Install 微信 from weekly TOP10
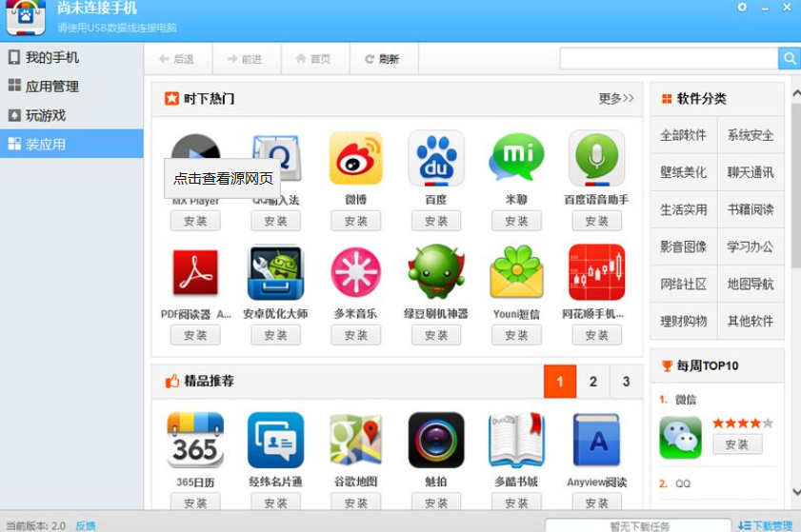801x532 pixels. pyautogui.click(x=737, y=444)
